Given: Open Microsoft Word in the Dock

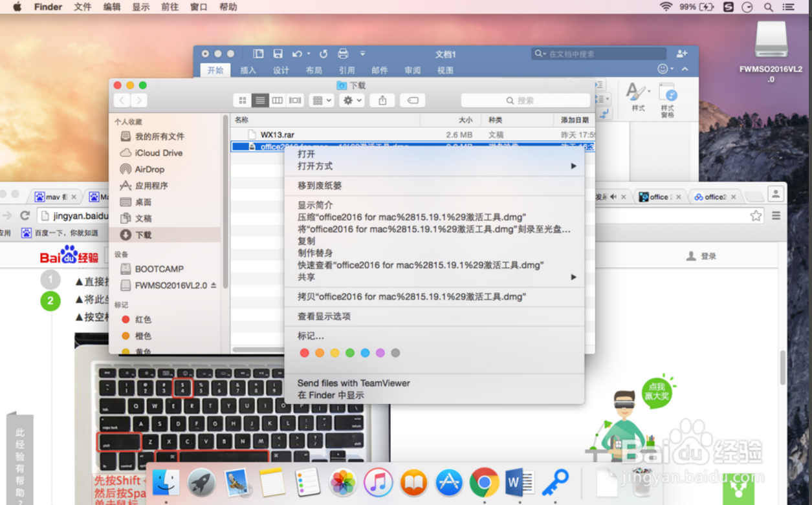Looking at the screenshot, I should click(520, 482).
